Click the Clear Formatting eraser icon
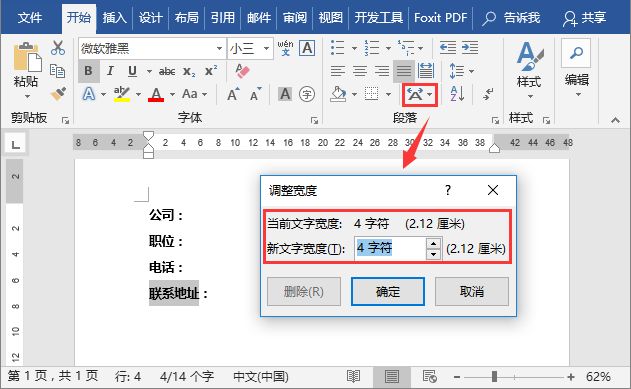Image resolution: width=631 pixels, height=389 pixels. (242, 71)
